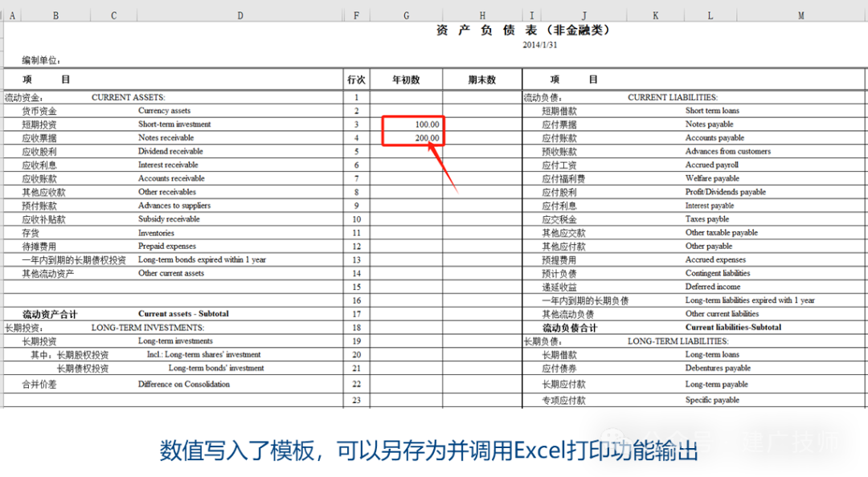868x477 pixels.
Task: Click the Interest receivable cell
Action: click(168, 165)
